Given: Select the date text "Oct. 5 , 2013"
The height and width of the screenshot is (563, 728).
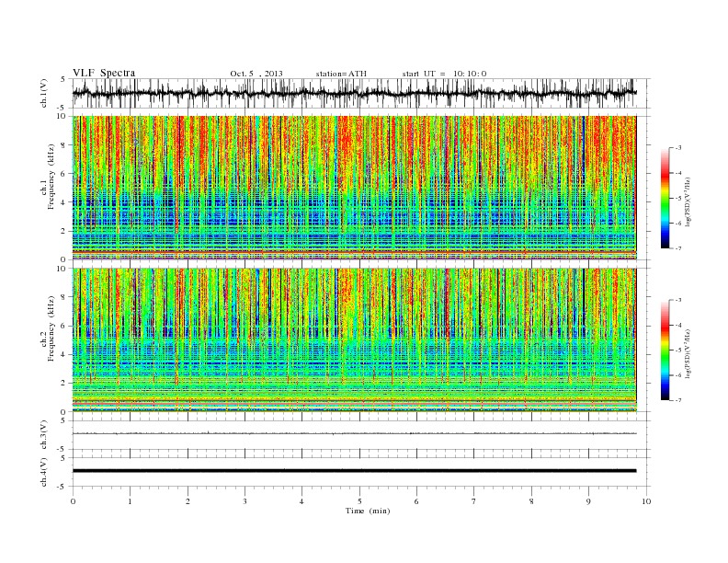Looking at the screenshot, I should 256,74.
